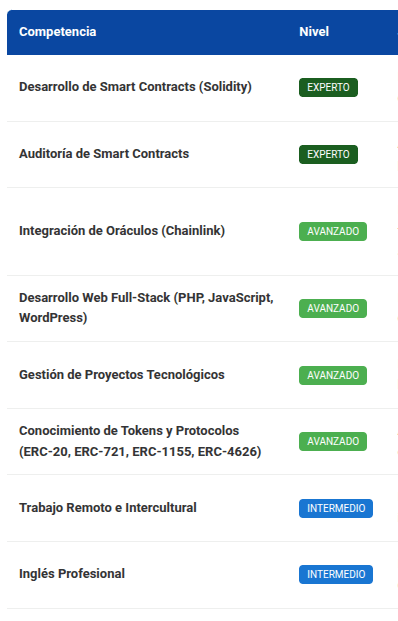Click the EXPERTO badge for Solidity
398x621 pixels.
tap(328, 88)
